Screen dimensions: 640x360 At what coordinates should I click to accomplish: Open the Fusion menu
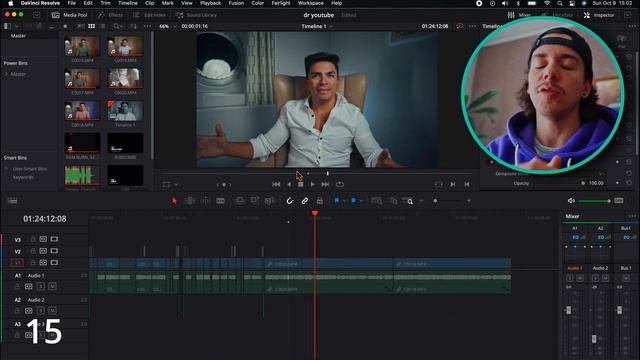pos(236,3)
